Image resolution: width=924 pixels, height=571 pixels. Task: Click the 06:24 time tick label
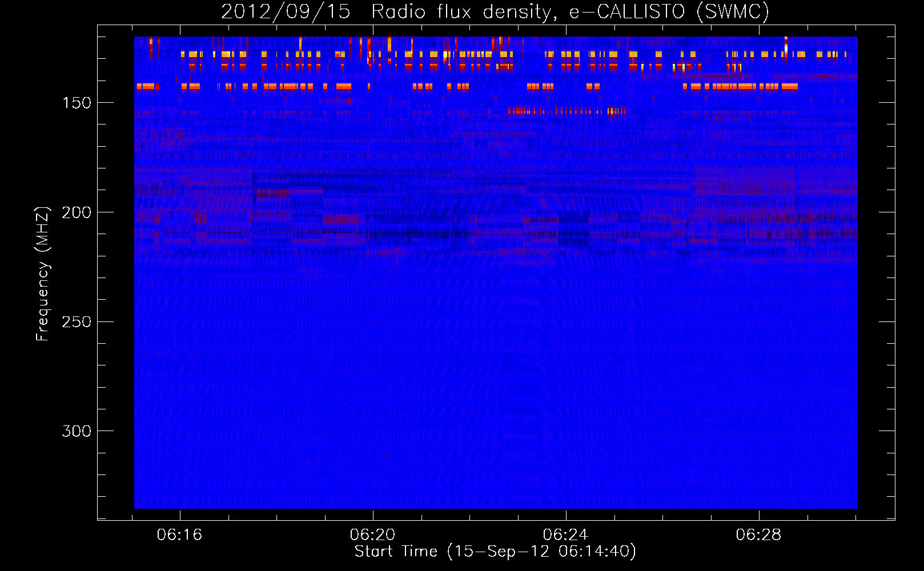[566, 535]
